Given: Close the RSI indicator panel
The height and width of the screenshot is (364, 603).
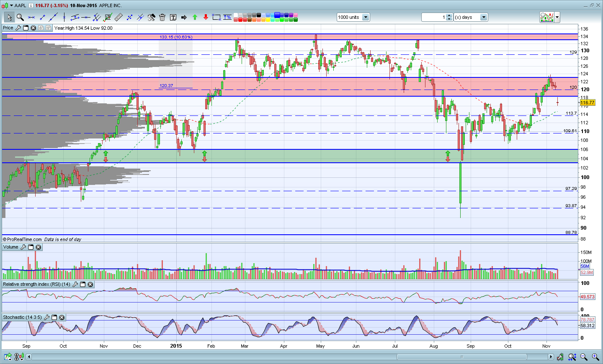Looking at the screenshot, I should [x=90, y=285].
